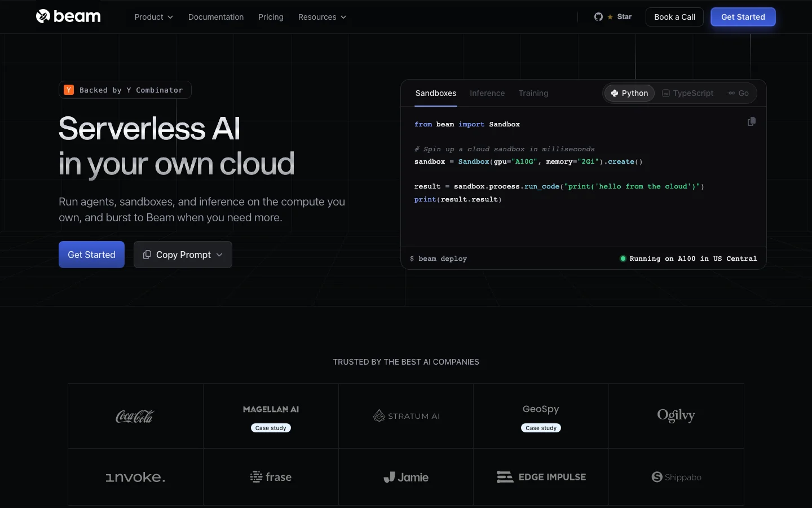Click the Magellan AI logo

pos(271,409)
